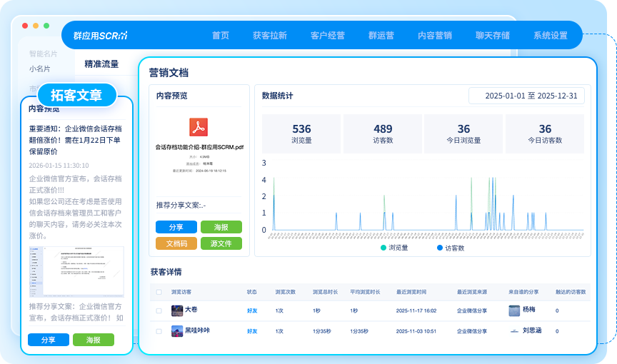Click the 浏览访客 column header
This screenshot has width=617, height=364.
tap(181, 292)
